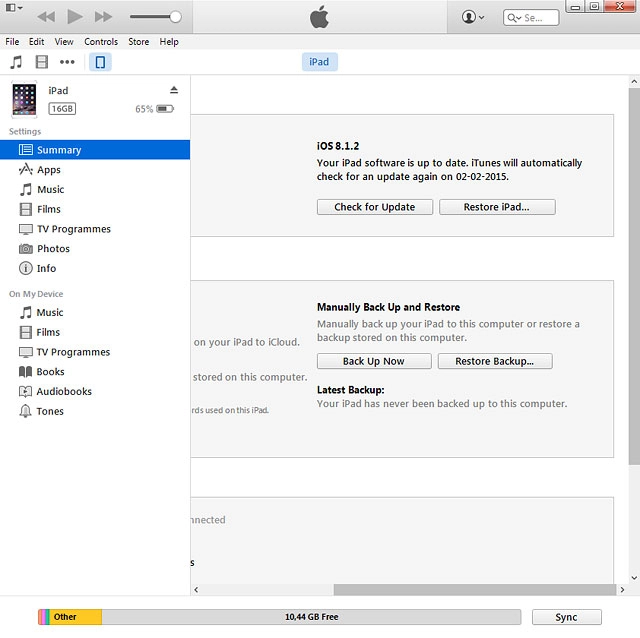Viewport: 640px width, 638px height.
Task: Click the vertical scrollbar up arrow
Action: coord(634,82)
